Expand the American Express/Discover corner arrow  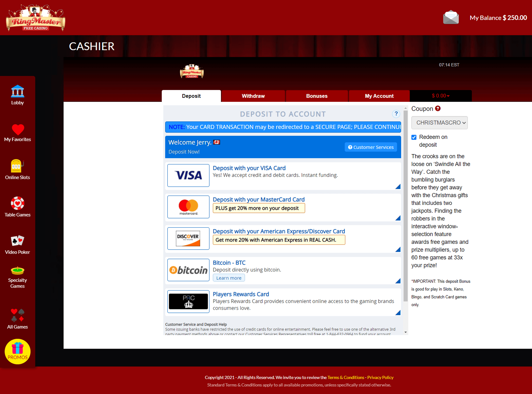click(x=398, y=249)
